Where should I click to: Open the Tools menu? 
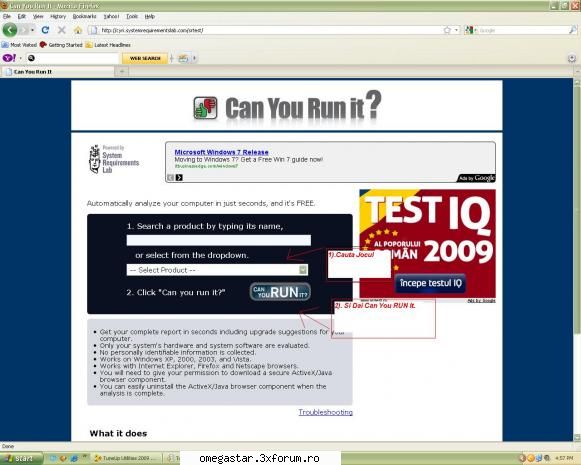click(132, 16)
